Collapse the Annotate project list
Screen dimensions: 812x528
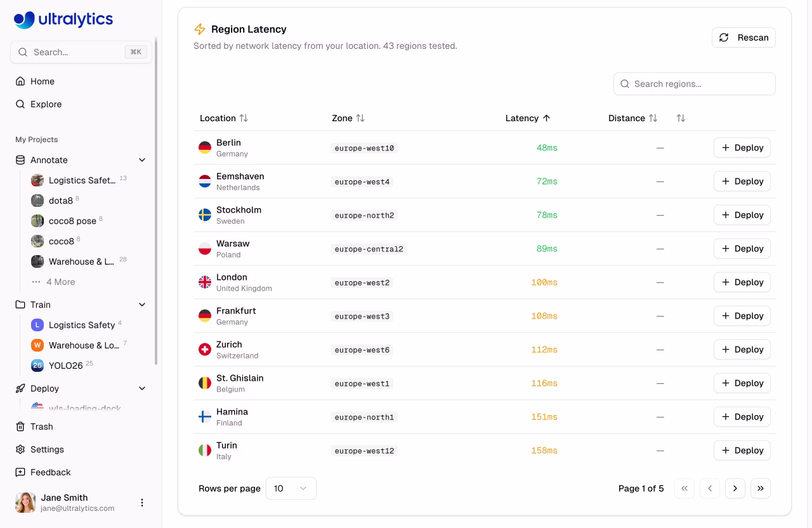pyautogui.click(x=142, y=160)
